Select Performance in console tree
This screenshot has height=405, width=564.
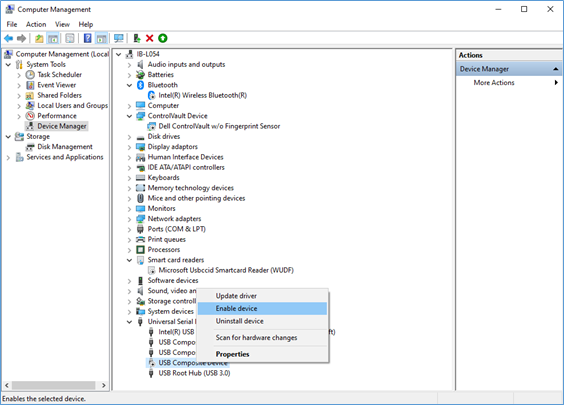click(x=57, y=116)
